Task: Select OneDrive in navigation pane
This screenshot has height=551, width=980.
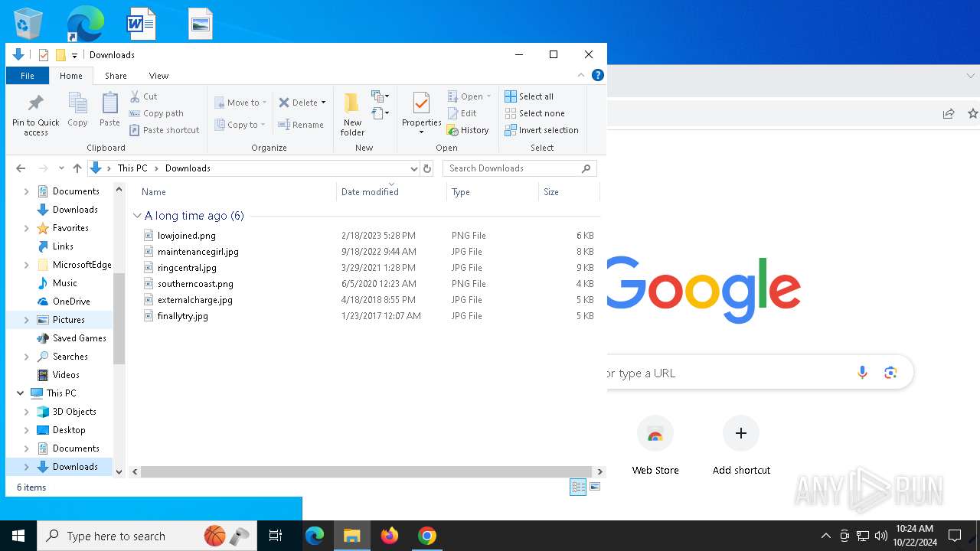Action: click(71, 302)
